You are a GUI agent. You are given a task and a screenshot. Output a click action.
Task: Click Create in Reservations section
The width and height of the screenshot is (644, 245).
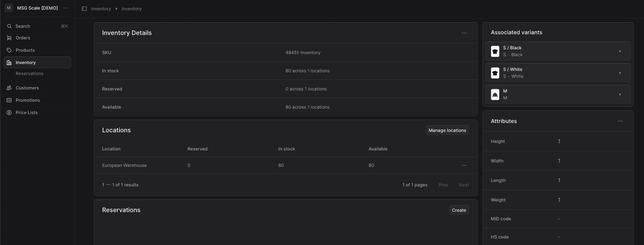(x=459, y=210)
